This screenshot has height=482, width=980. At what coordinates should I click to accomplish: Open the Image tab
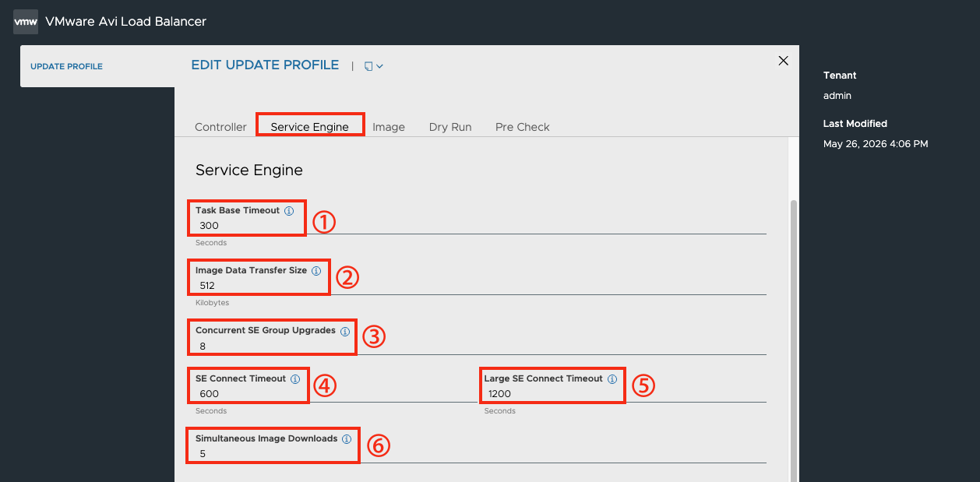pos(389,127)
